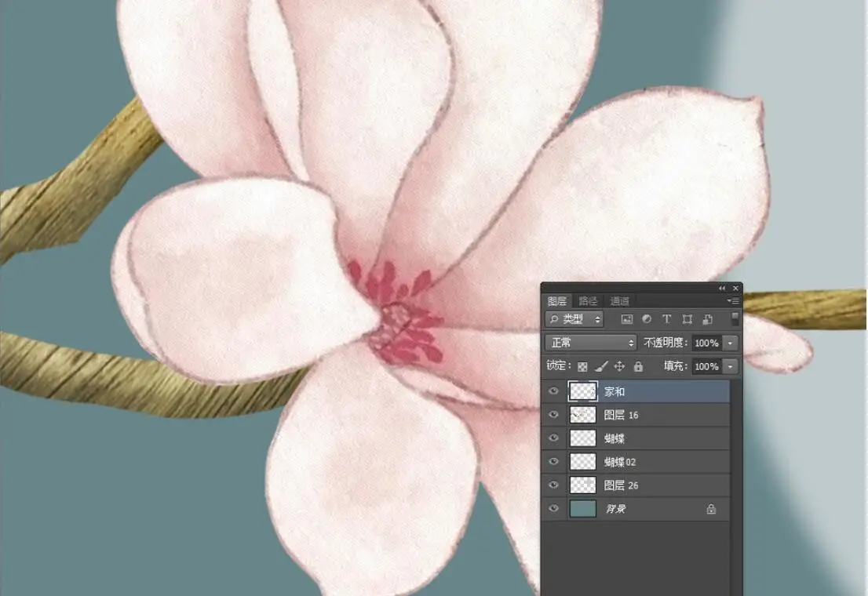The height and width of the screenshot is (596, 868).
Task: Click the type layer filter icon
Action: click(x=666, y=319)
